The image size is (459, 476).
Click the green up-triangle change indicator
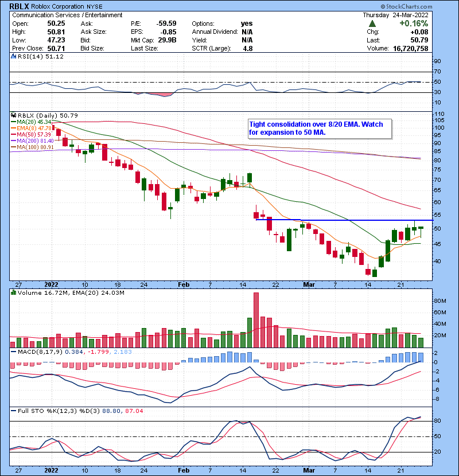pyautogui.click(x=372, y=24)
